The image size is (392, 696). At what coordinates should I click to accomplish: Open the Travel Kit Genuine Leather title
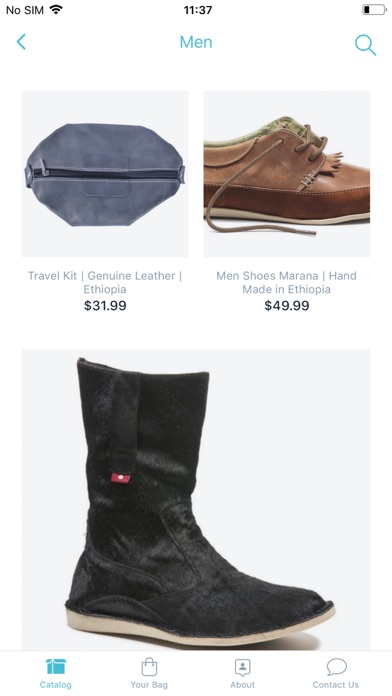point(105,282)
